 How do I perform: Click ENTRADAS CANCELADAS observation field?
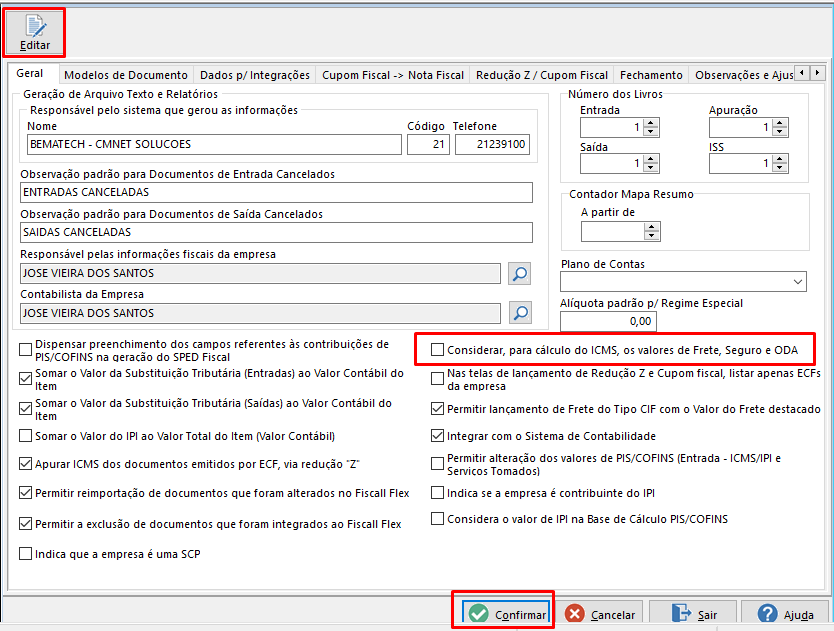(277, 193)
